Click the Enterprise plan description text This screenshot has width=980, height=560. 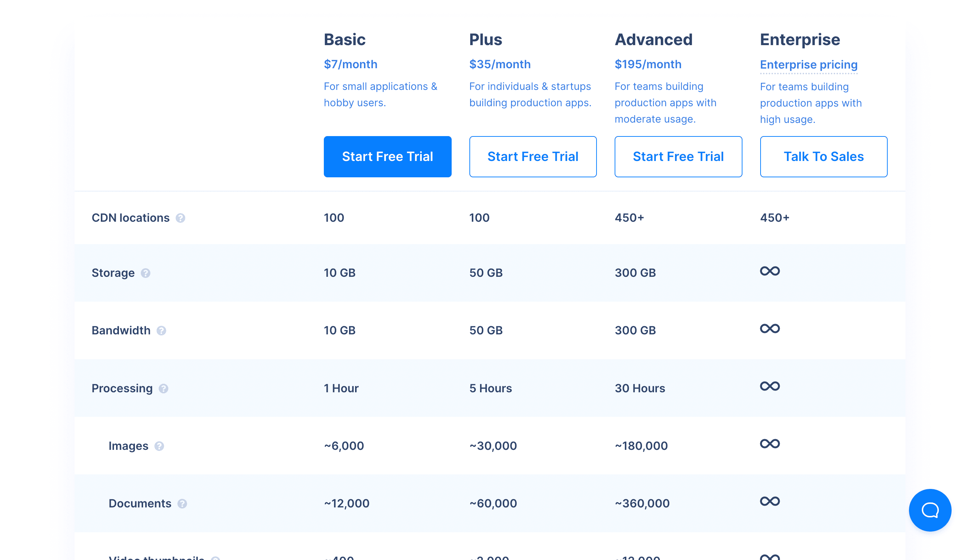[x=811, y=103]
